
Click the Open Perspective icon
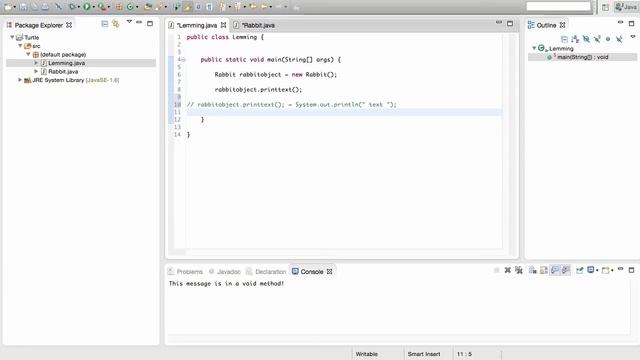point(605,7)
